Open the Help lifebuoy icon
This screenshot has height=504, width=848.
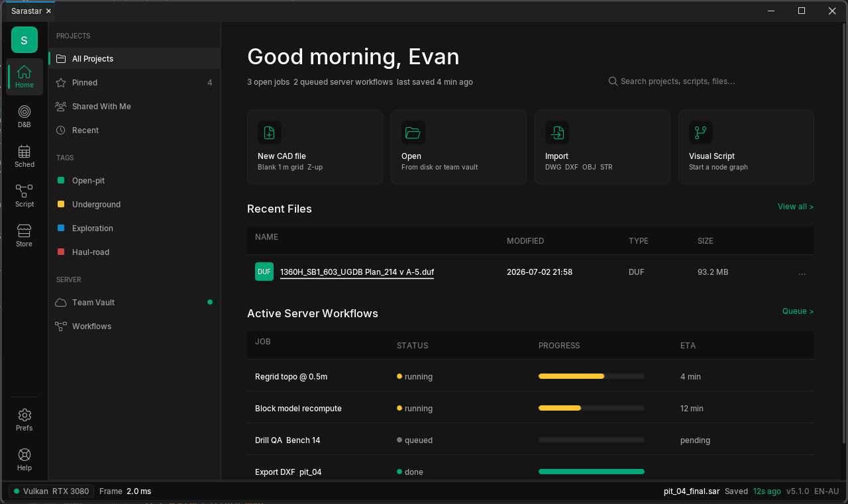(25, 454)
